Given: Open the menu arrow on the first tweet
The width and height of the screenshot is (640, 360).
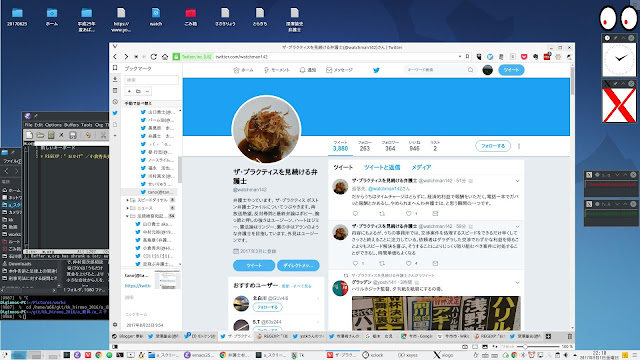Looking at the screenshot, I should pyautogui.click(x=517, y=181).
